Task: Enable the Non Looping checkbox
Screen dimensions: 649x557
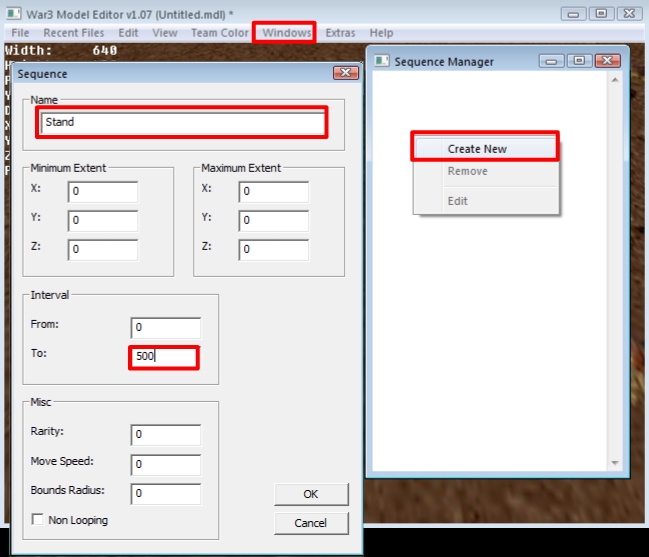Action: [x=37, y=519]
